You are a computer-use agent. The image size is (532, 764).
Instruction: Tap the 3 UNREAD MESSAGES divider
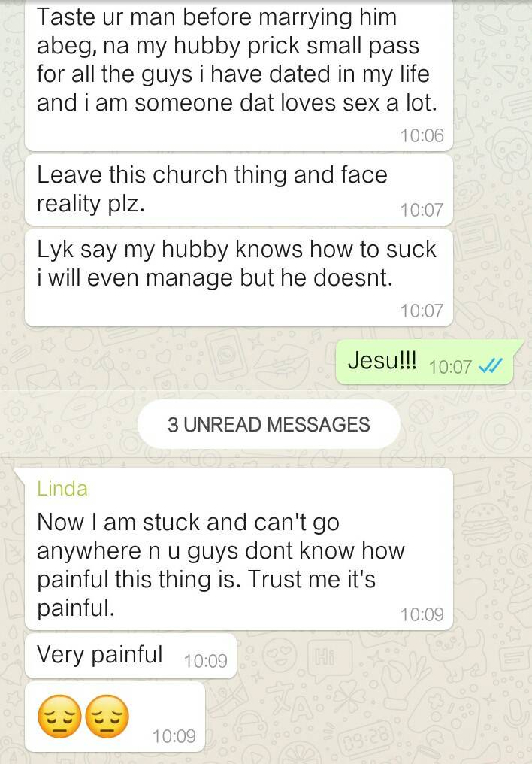[269, 424]
